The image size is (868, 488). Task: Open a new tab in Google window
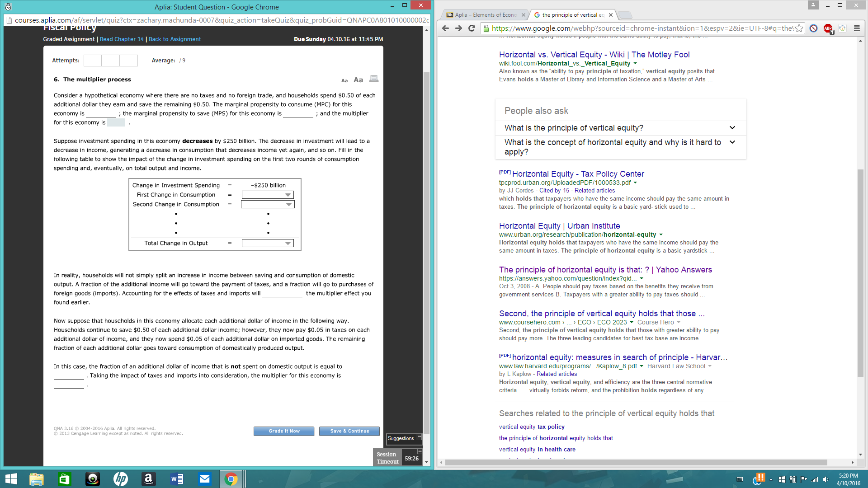(x=625, y=15)
